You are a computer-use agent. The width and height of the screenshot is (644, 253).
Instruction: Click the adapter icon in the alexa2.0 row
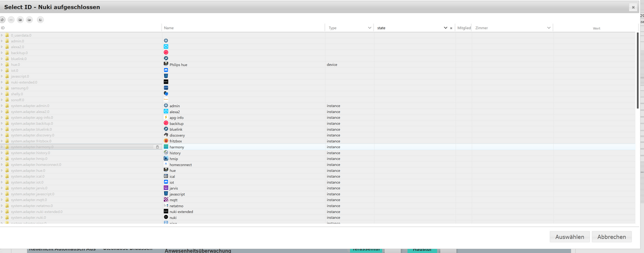166,47
